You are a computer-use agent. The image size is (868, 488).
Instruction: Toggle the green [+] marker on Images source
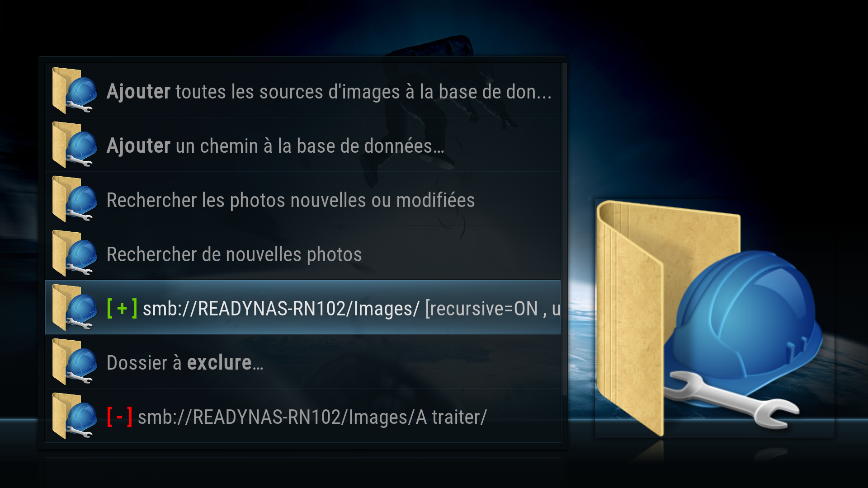(122, 309)
